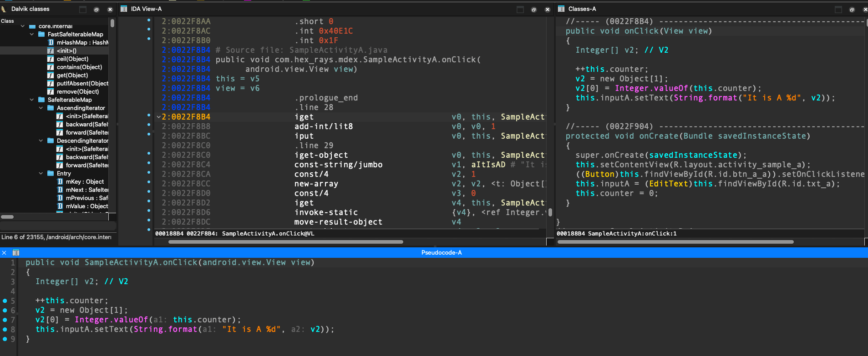The height and width of the screenshot is (356, 868).
Task: Click the field icon beside mNext
Action: (60, 190)
